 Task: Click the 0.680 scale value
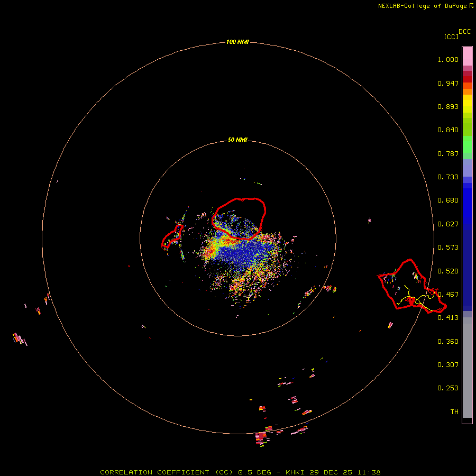point(448,200)
